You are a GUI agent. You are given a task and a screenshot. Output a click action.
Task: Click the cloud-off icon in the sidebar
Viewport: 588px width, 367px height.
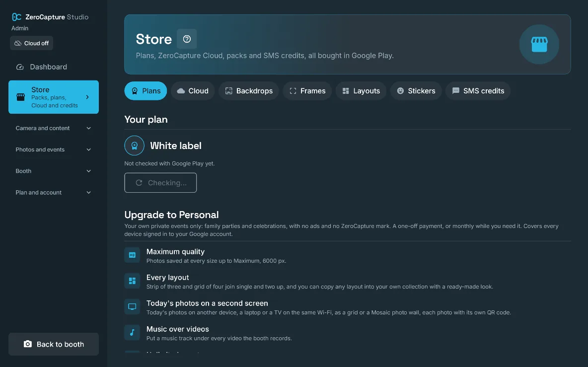[17, 43]
